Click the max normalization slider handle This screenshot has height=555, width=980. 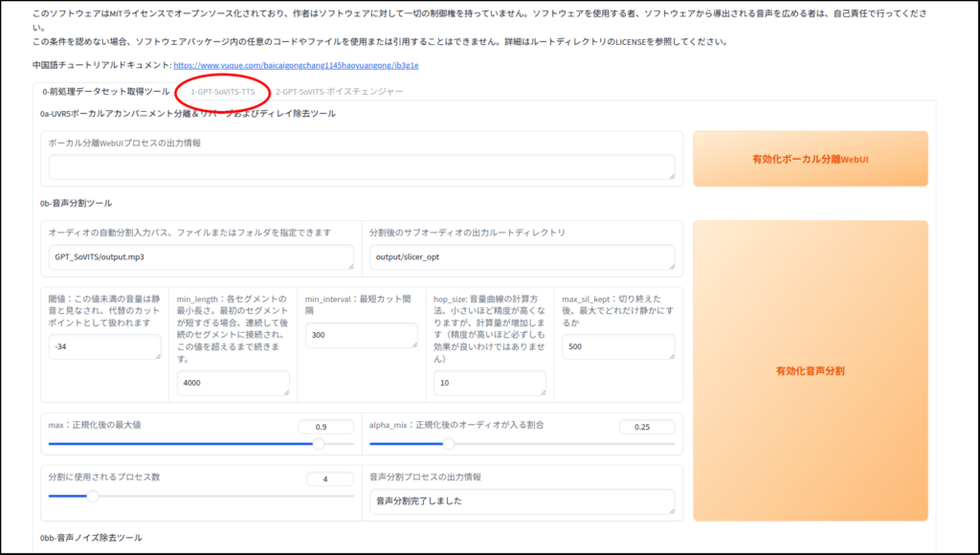tap(319, 444)
